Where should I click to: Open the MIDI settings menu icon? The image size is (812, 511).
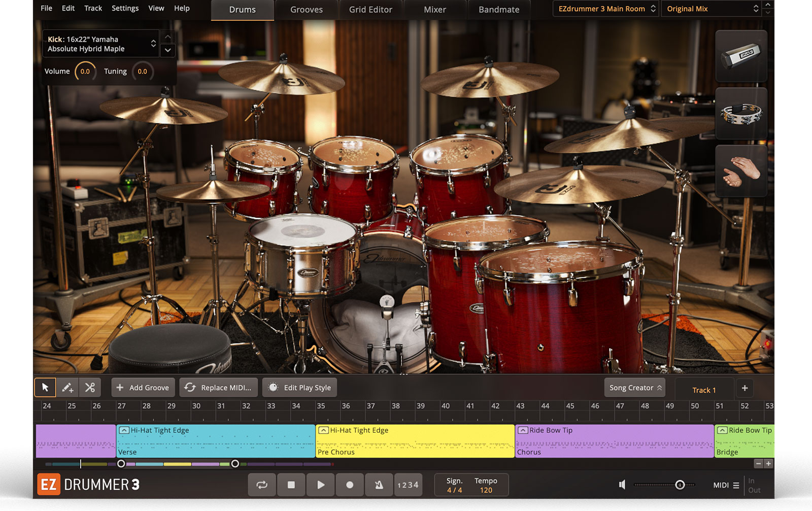tap(736, 486)
